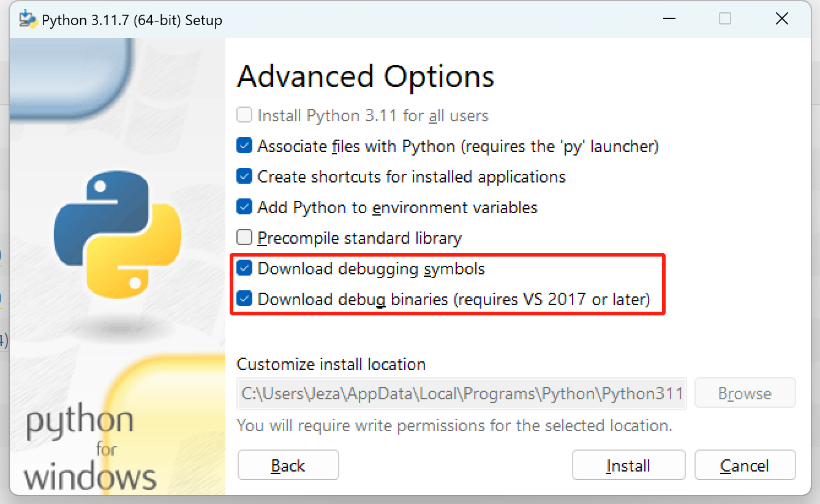
Task: Toggle 'Add Python to environment variables'
Action: [x=244, y=206]
